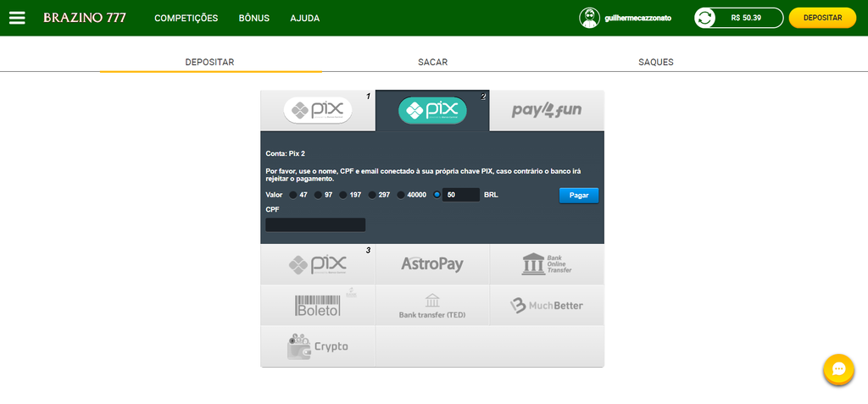Select the MuchBetter payment option
Image resolution: width=868 pixels, height=404 pixels.
point(547,306)
